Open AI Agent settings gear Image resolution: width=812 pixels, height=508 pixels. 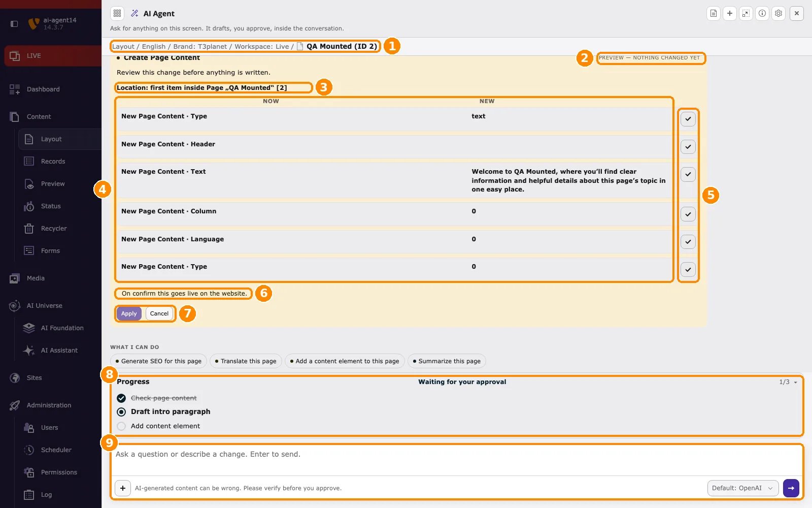pyautogui.click(x=779, y=13)
